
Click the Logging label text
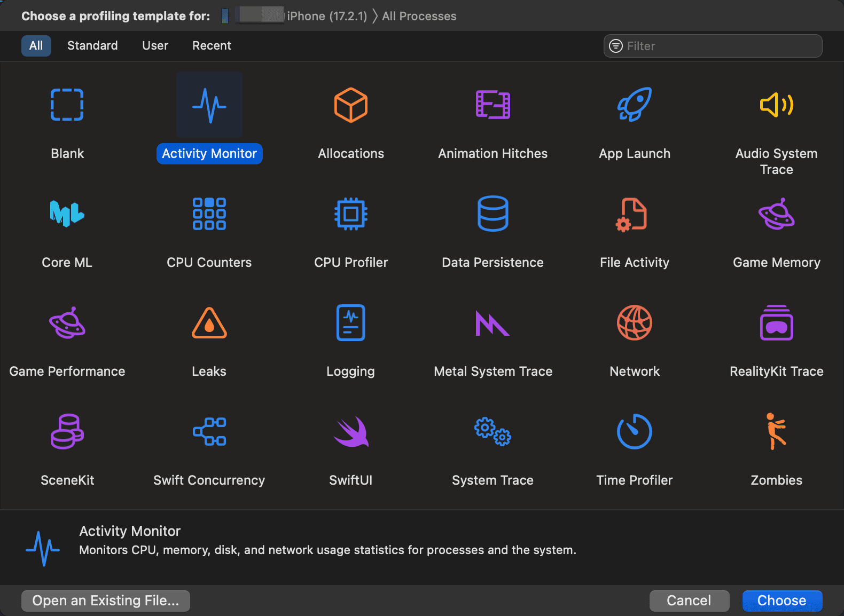[x=351, y=372]
